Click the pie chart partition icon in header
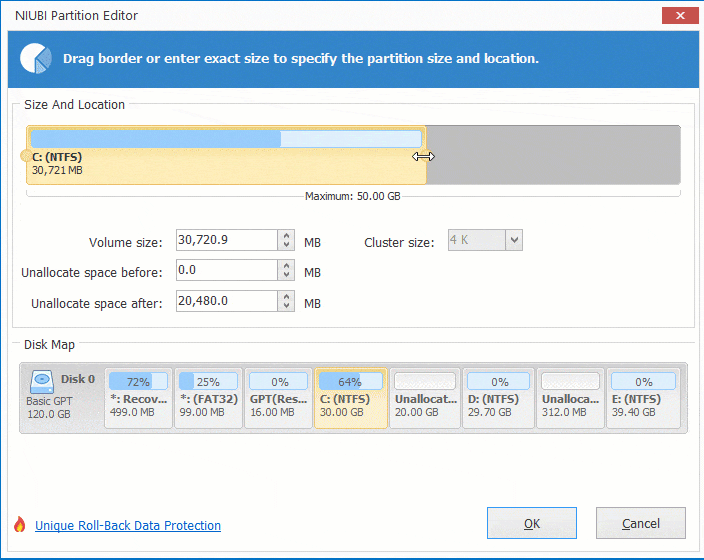The image size is (704, 560). coord(36,58)
